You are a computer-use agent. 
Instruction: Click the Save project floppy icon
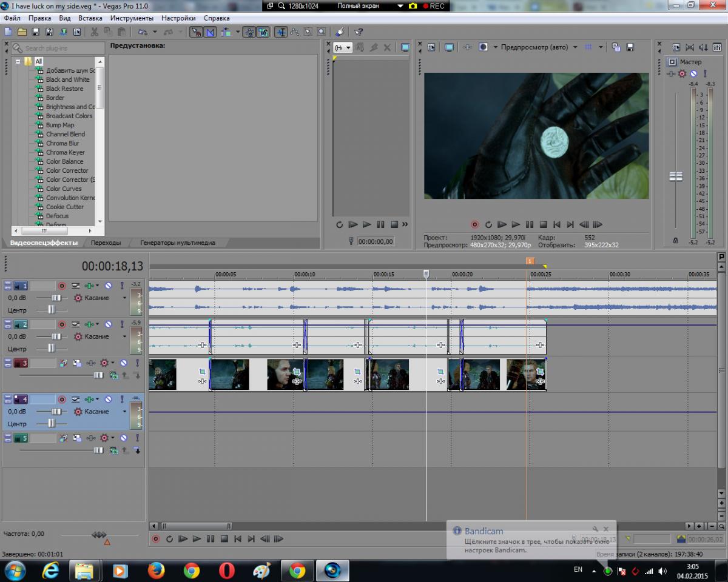(35, 32)
